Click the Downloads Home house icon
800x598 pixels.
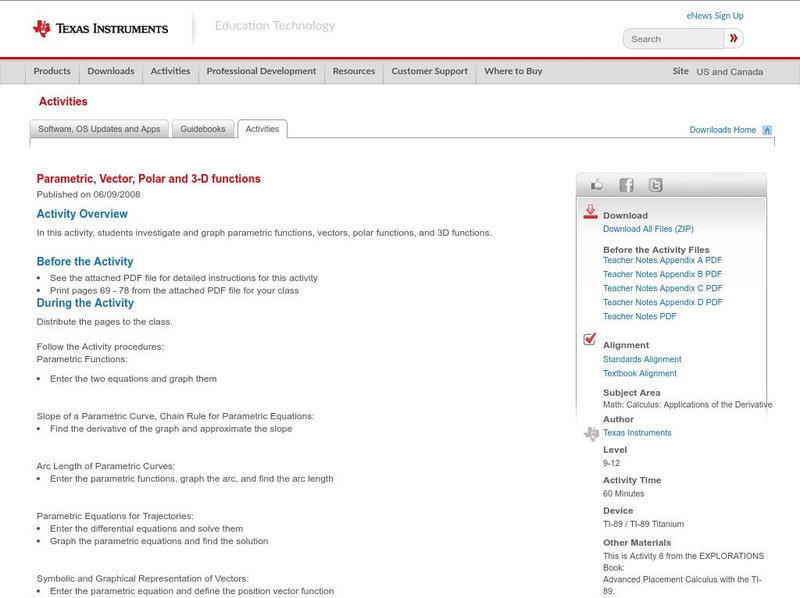pyautogui.click(x=766, y=129)
